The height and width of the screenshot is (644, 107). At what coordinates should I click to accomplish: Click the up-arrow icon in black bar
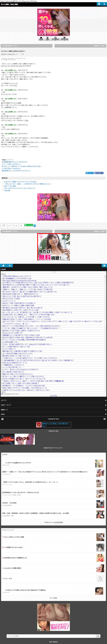10,266
